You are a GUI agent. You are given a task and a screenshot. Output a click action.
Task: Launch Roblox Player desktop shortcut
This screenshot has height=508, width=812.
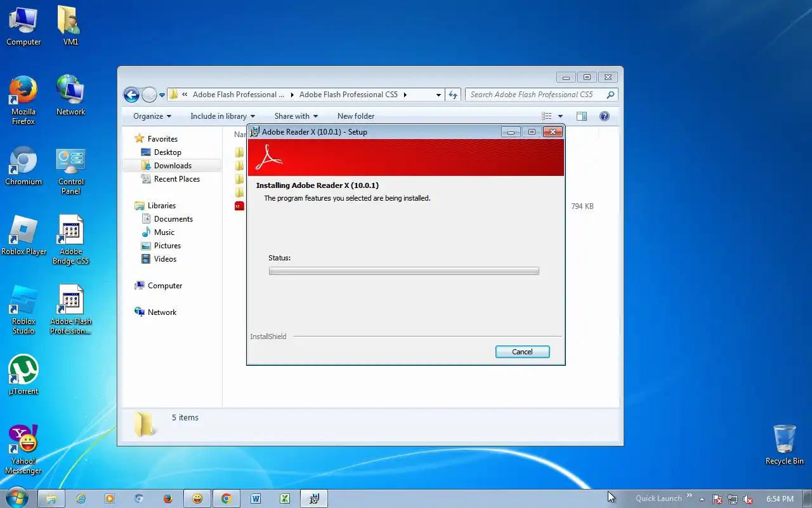click(x=23, y=236)
